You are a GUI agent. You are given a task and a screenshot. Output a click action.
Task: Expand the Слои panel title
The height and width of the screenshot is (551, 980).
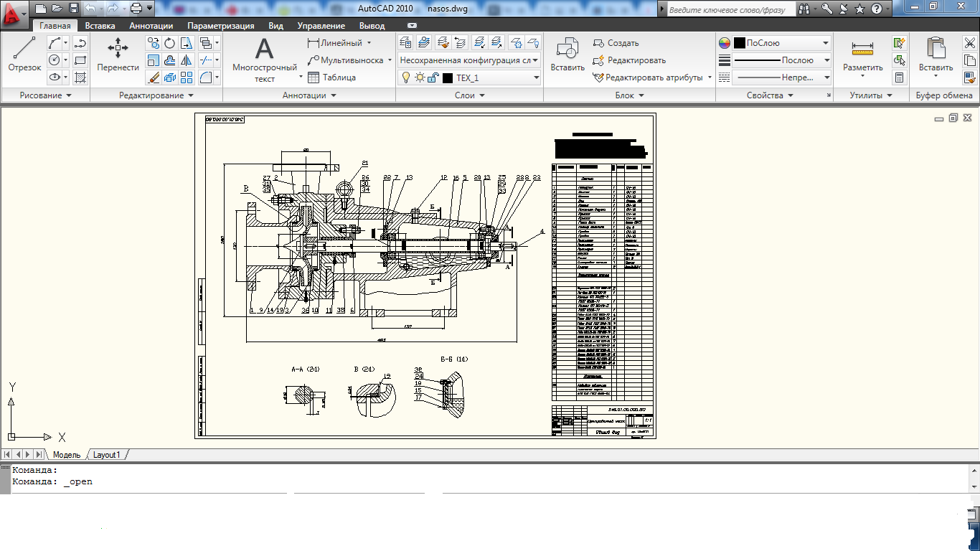tap(470, 95)
